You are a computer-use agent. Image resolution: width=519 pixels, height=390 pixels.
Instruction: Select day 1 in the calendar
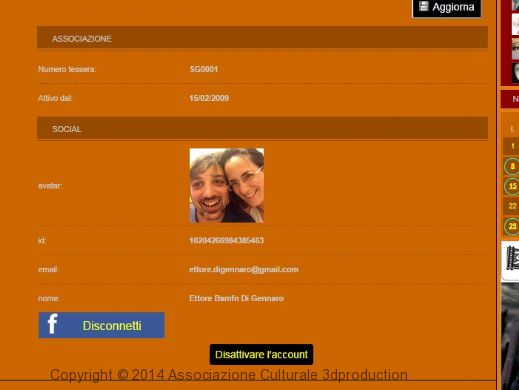point(512,146)
